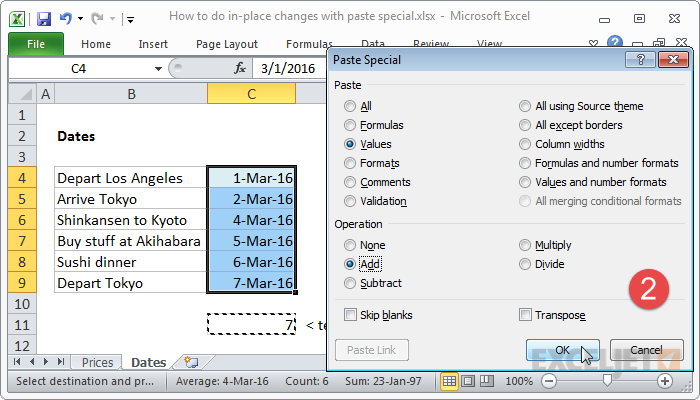This screenshot has width=700, height=400.
Task: Select row 4 header
Action: (22, 178)
